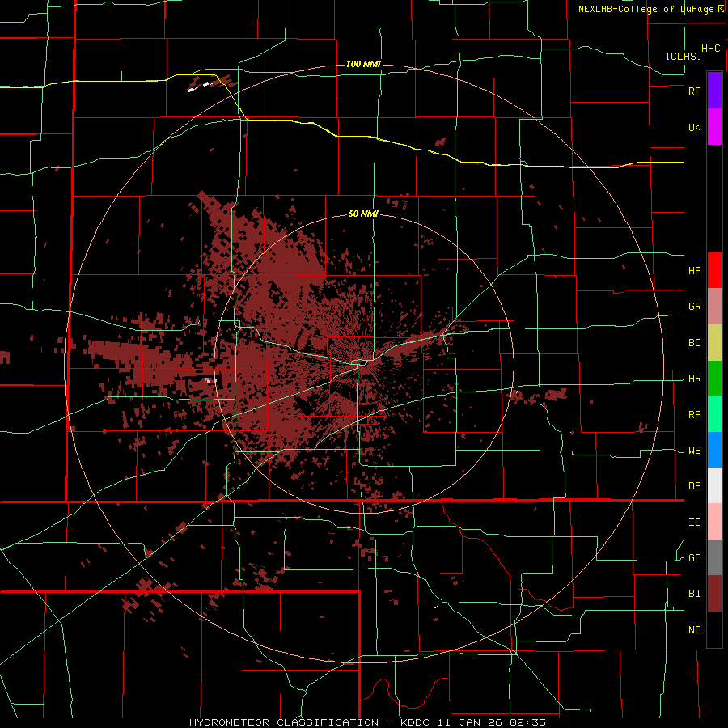
Task: Click the dark red BI legend swatch
Action: point(714,594)
